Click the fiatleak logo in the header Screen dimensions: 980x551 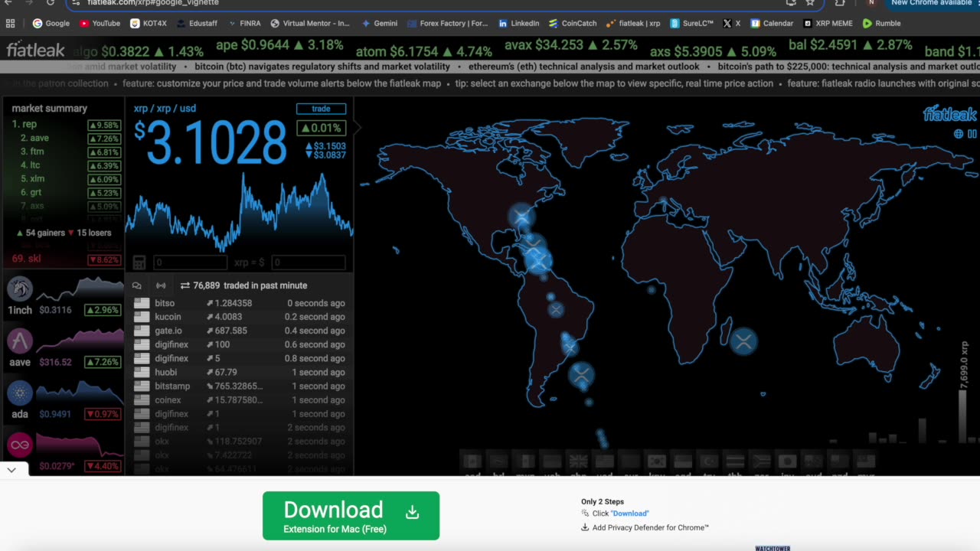click(x=35, y=51)
